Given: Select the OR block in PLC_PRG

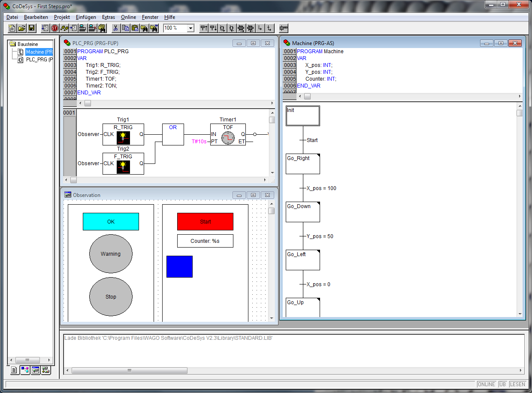Looking at the screenshot, I should pyautogui.click(x=173, y=134).
